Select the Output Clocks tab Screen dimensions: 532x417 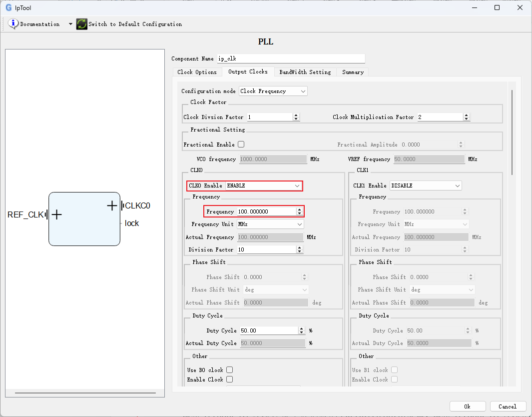coord(248,71)
